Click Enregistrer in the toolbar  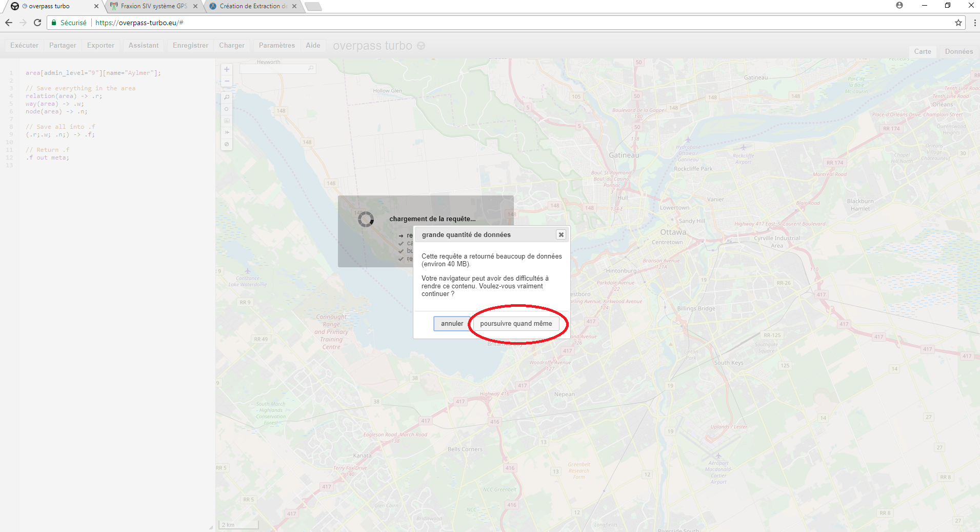[x=190, y=46]
